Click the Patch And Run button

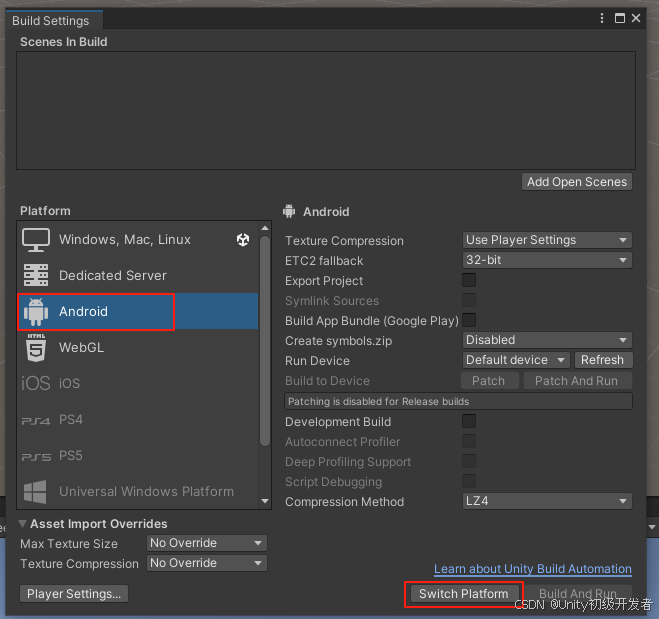point(577,381)
